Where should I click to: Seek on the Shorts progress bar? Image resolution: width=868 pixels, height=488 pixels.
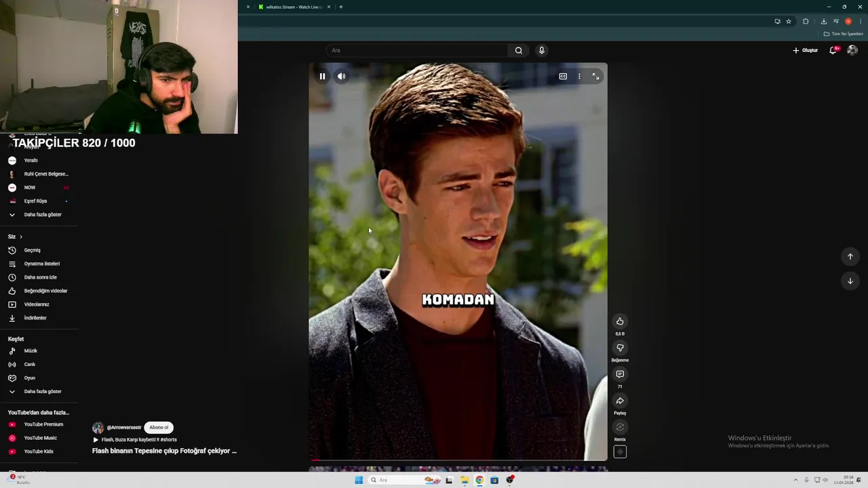(x=458, y=460)
